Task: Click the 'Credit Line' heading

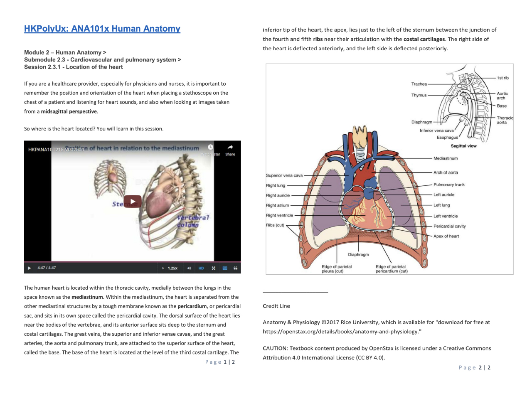Action: pos(276,306)
